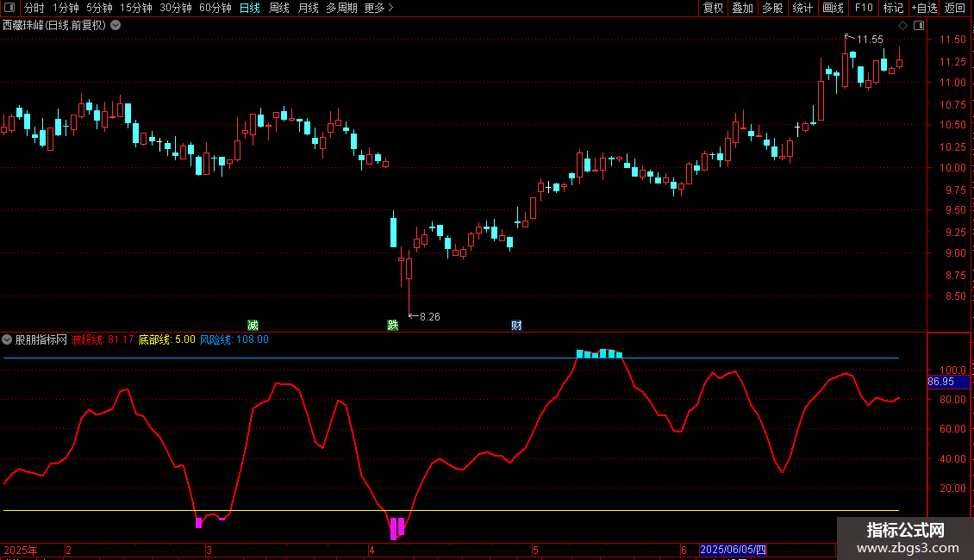This screenshot has width=974, height=560.
Task: Select the 60分钟 period tab
Action: pos(215,8)
